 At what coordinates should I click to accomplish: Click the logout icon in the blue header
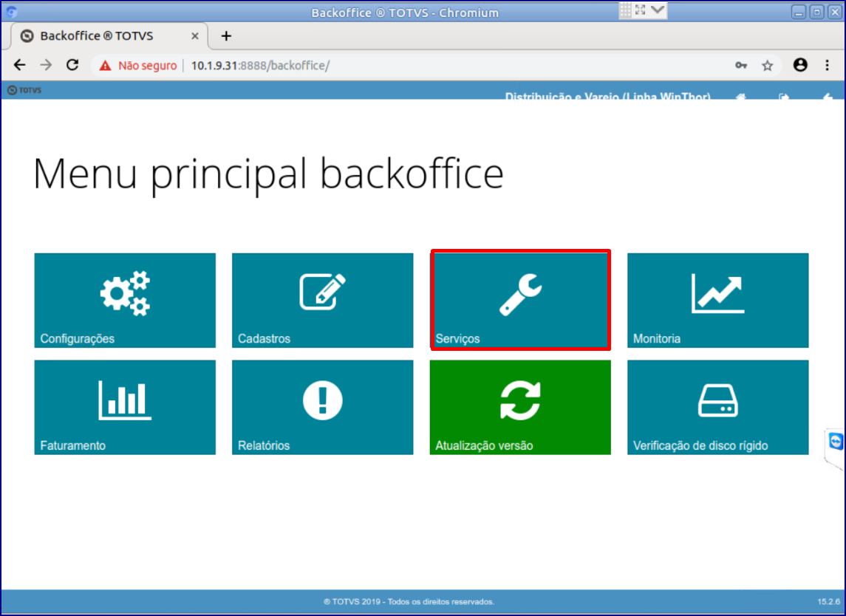tap(784, 97)
